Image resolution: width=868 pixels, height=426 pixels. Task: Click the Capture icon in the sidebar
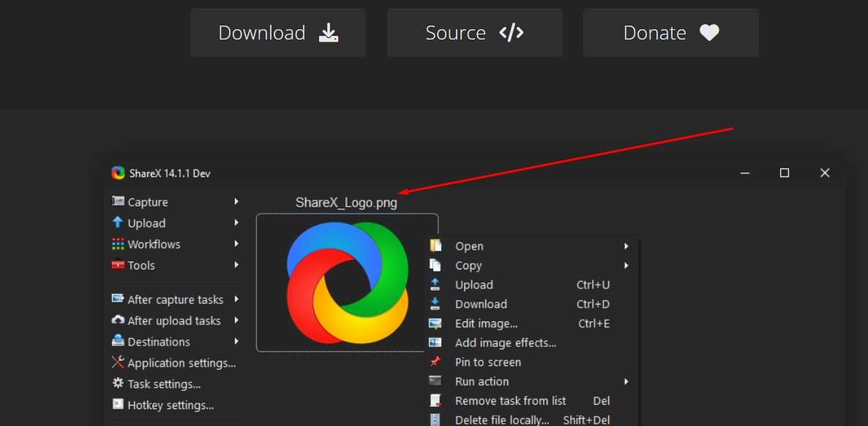pyautogui.click(x=117, y=201)
